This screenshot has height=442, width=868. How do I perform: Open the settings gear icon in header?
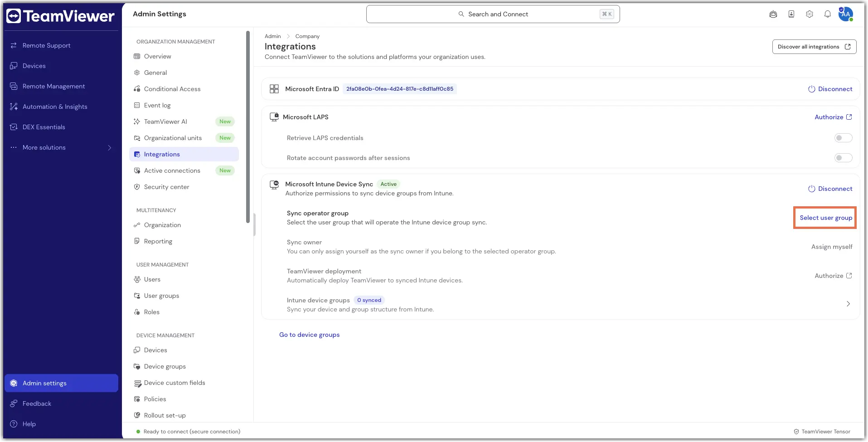click(810, 14)
